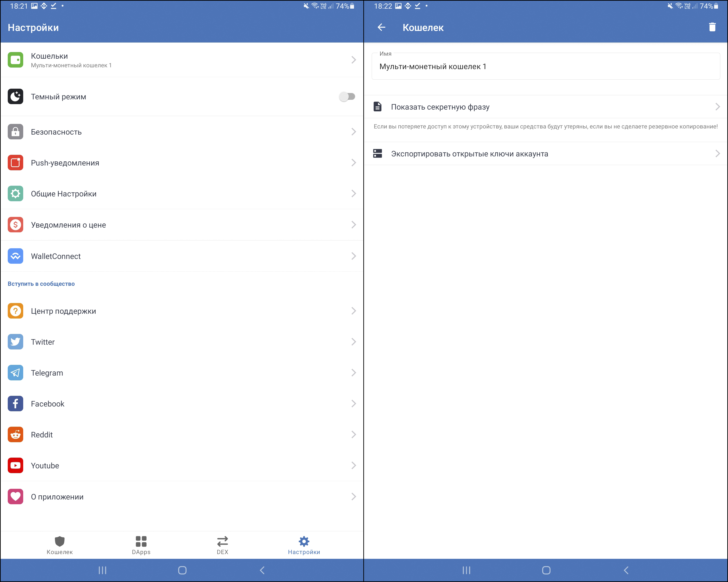Switch to the Кошелек bottom tab
The height and width of the screenshot is (582, 728).
tap(59, 545)
